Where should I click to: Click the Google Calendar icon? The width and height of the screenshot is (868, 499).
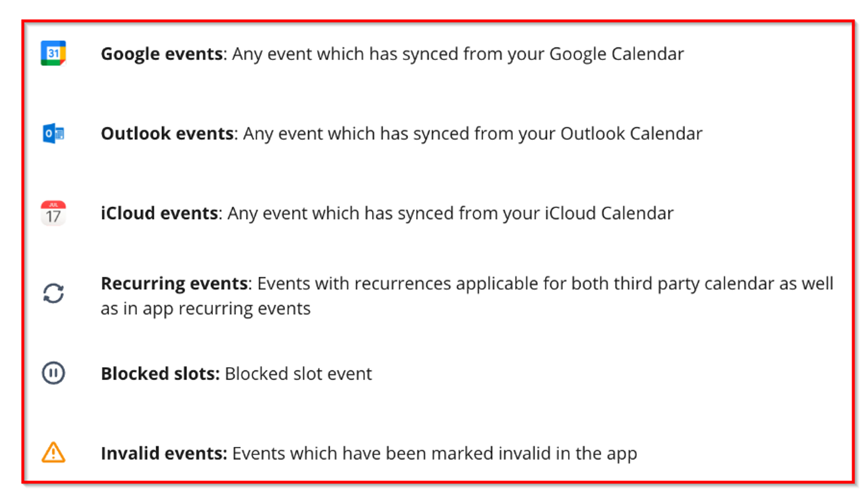(53, 53)
